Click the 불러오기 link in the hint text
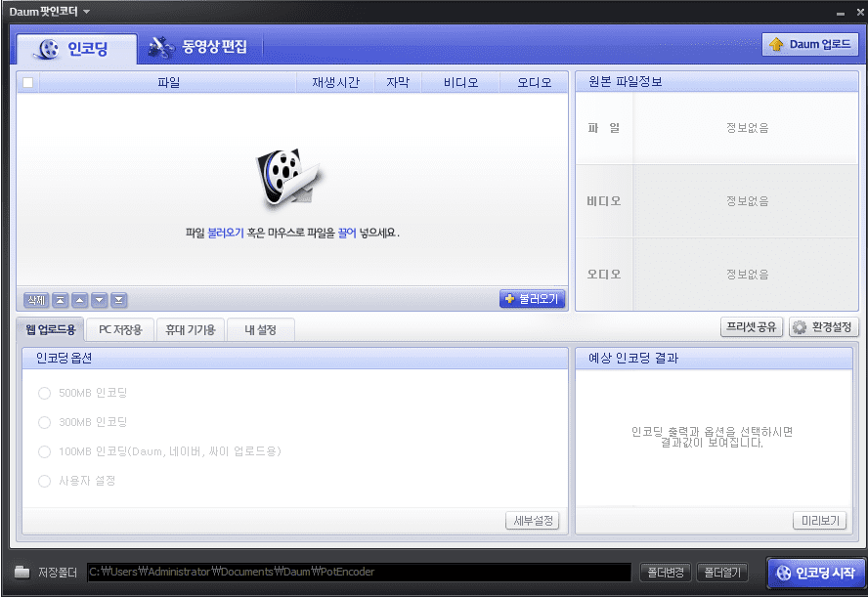 (225, 233)
